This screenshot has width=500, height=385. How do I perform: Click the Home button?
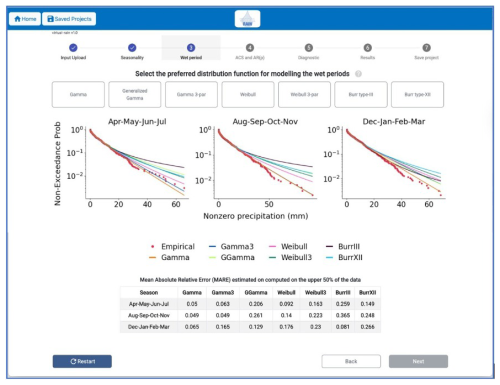pos(25,19)
